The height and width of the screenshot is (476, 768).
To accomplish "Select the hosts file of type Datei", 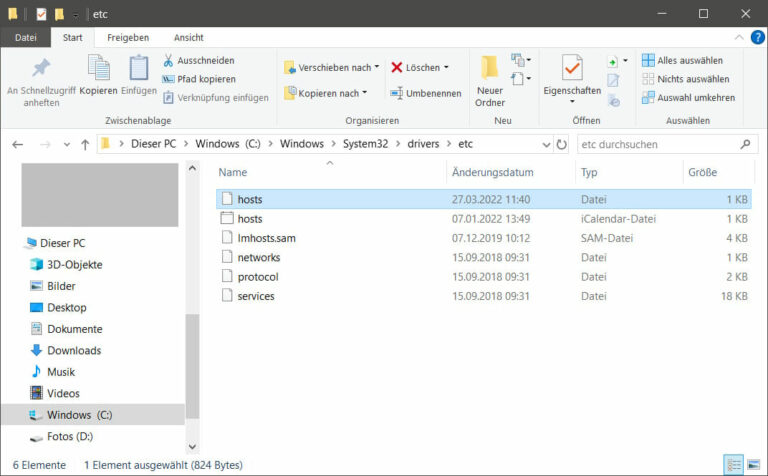I will (483, 199).
